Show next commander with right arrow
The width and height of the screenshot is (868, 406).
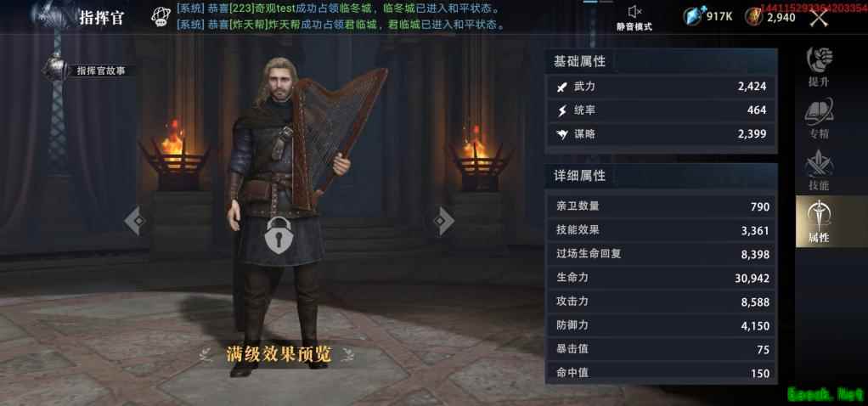point(443,222)
